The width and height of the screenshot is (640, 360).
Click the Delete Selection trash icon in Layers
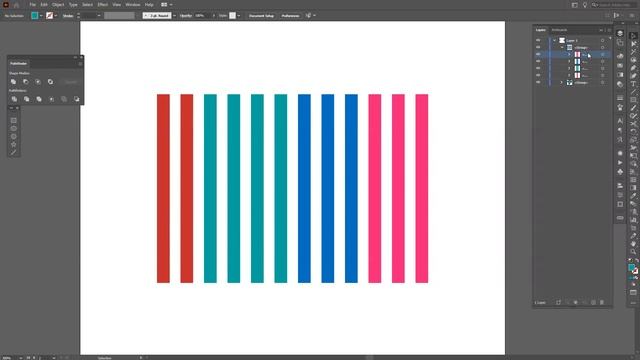click(x=602, y=302)
